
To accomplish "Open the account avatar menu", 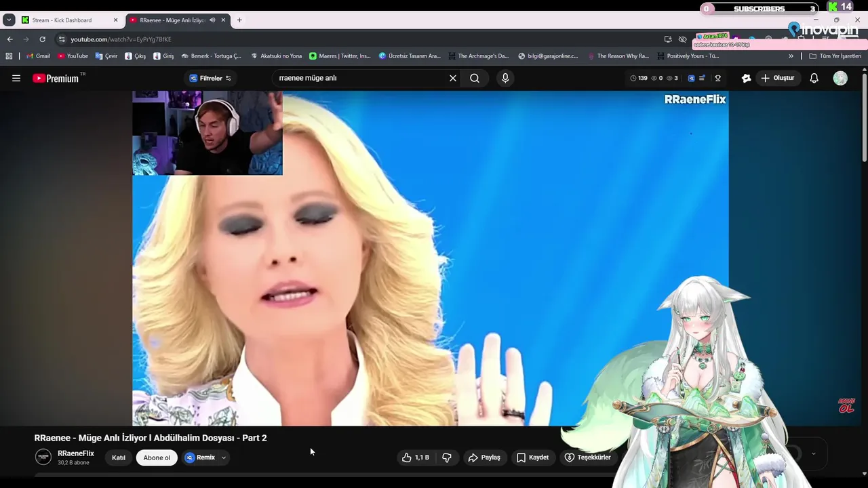I will pyautogui.click(x=840, y=78).
